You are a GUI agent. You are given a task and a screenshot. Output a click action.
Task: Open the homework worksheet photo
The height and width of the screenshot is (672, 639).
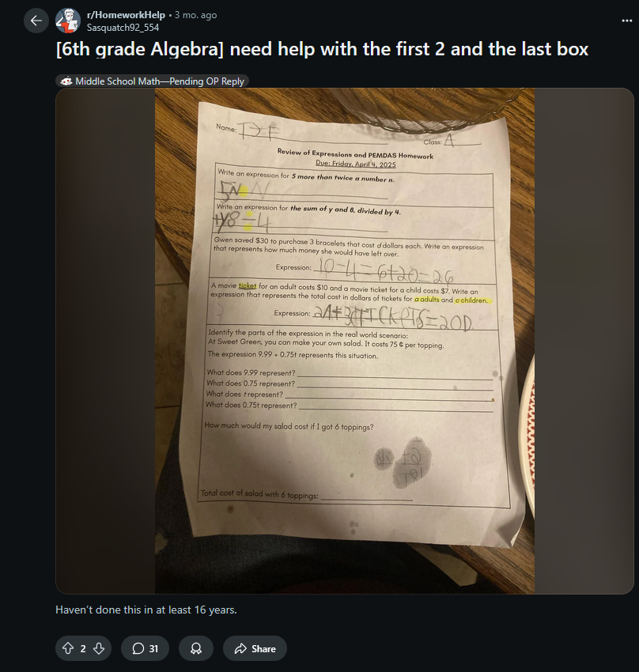[345, 341]
